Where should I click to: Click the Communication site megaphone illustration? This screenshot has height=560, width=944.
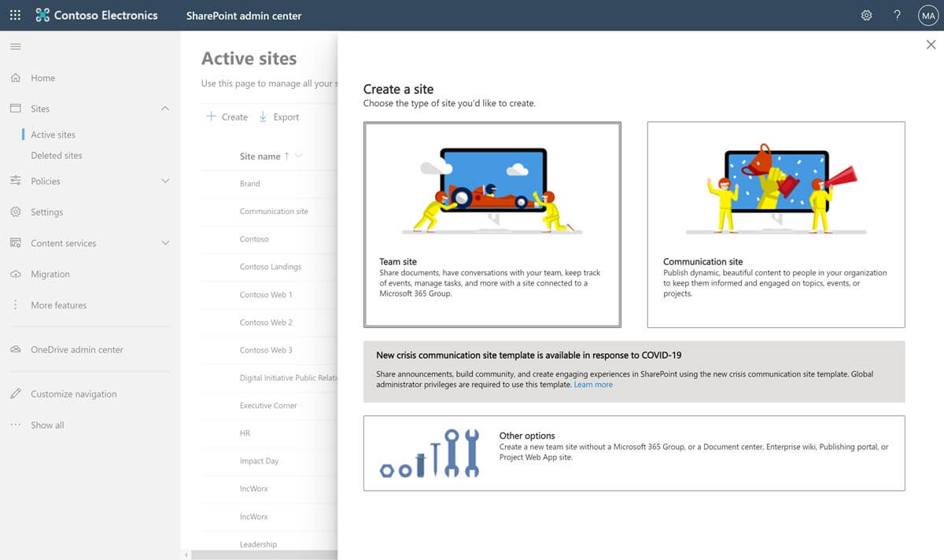[776, 189]
